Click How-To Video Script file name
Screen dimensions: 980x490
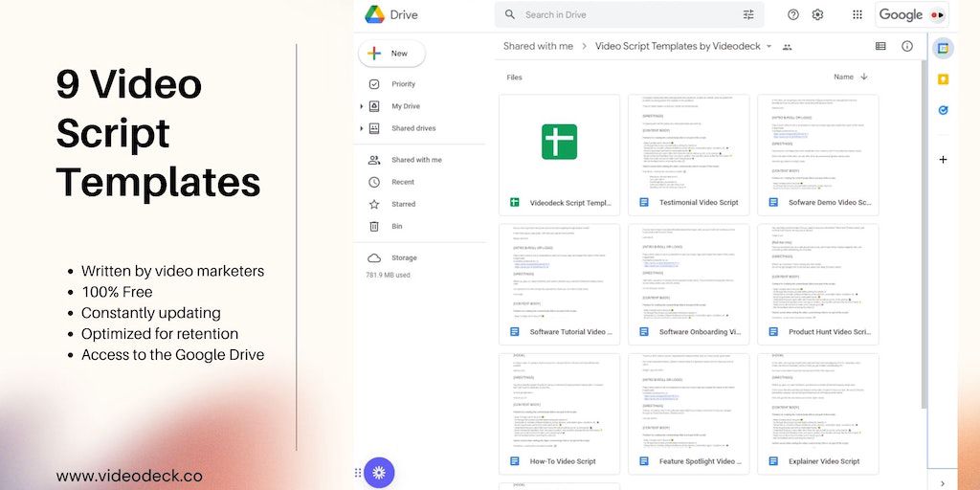(x=563, y=461)
